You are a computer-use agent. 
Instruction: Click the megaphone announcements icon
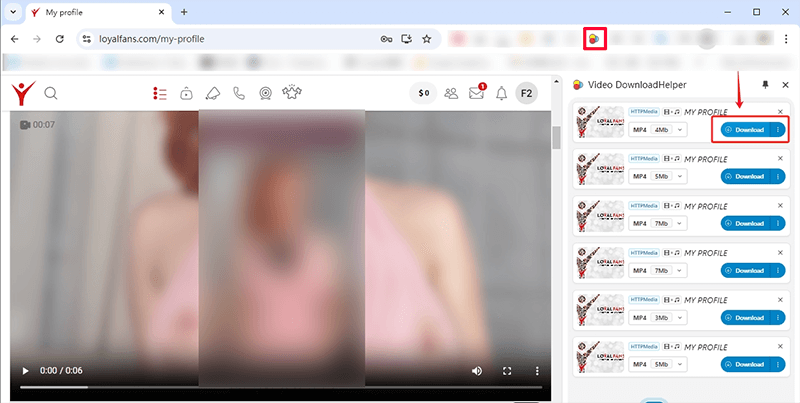click(x=213, y=93)
